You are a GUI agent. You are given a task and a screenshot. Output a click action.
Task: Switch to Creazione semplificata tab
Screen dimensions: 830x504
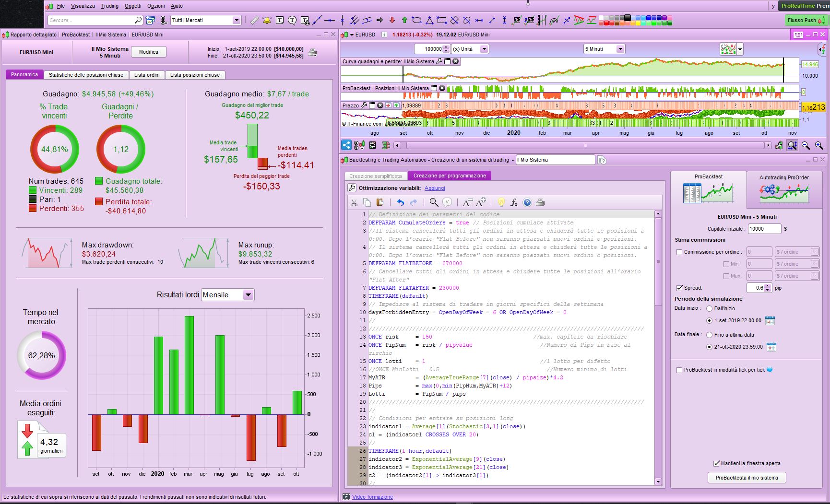tap(376, 176)
